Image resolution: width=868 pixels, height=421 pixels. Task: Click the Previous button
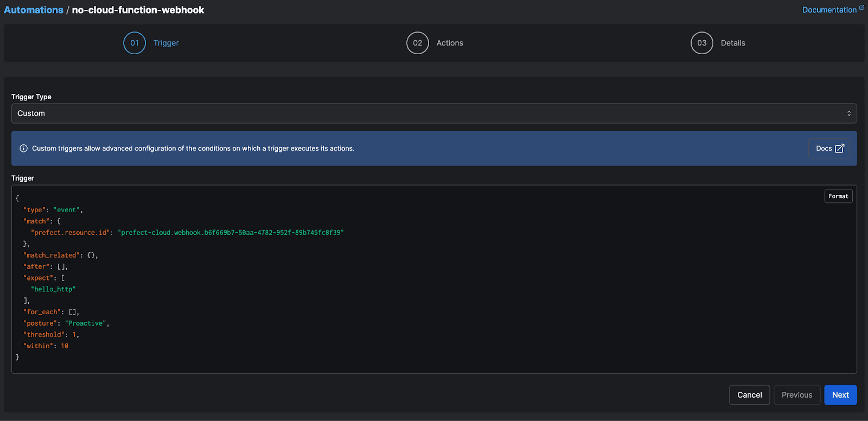[796, 395]
